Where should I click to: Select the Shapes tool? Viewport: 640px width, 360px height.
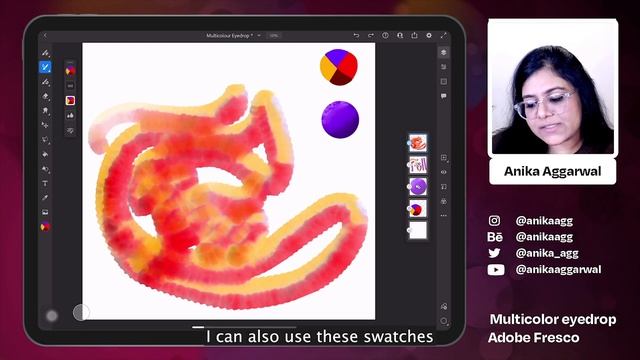[x=45, y=169]
